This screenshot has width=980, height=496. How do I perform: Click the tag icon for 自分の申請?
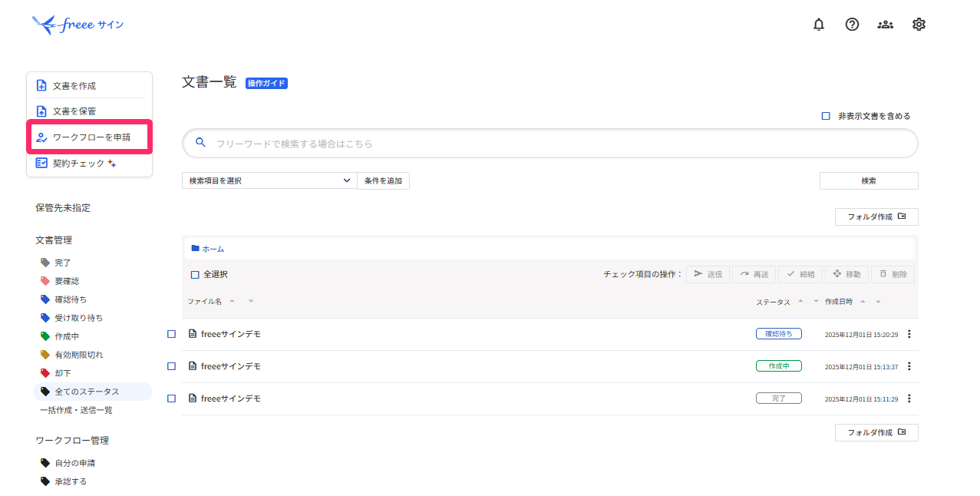click(45, 463)
